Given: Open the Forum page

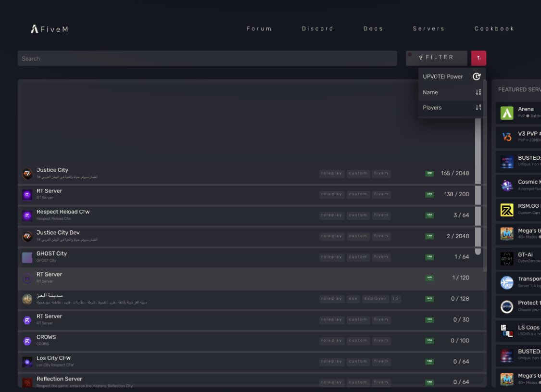Looking at the screenshot, I should pos(259,29).
